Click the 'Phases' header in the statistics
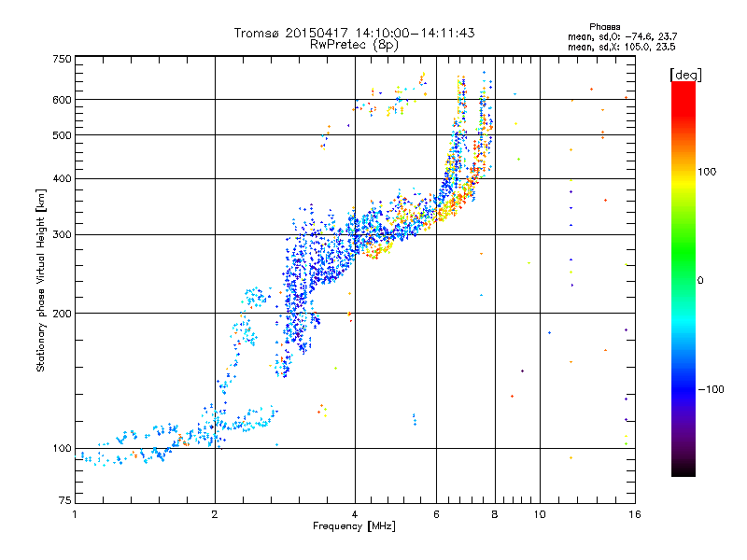 [604, 27]
